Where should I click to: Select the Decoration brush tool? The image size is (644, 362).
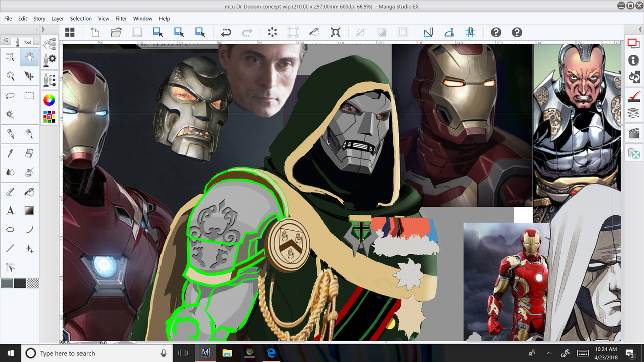[10, 192]
